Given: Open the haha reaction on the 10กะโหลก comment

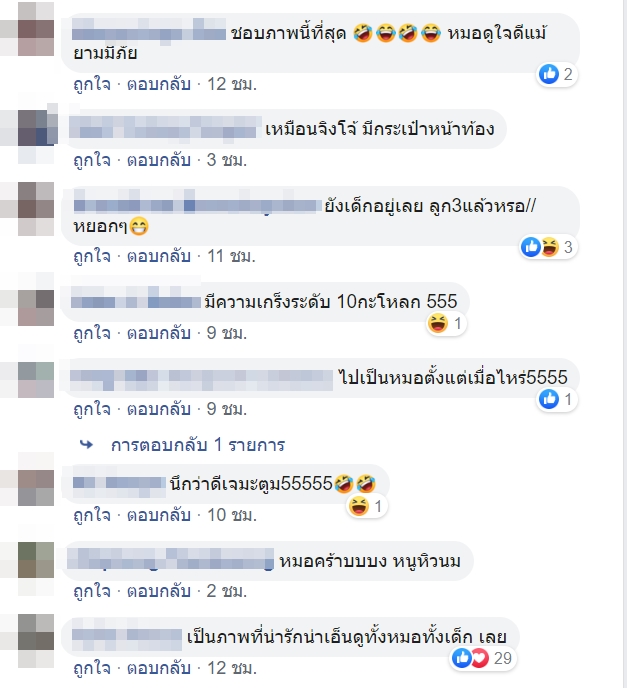Looking at the screenshot, I should (x=446, y=324).
